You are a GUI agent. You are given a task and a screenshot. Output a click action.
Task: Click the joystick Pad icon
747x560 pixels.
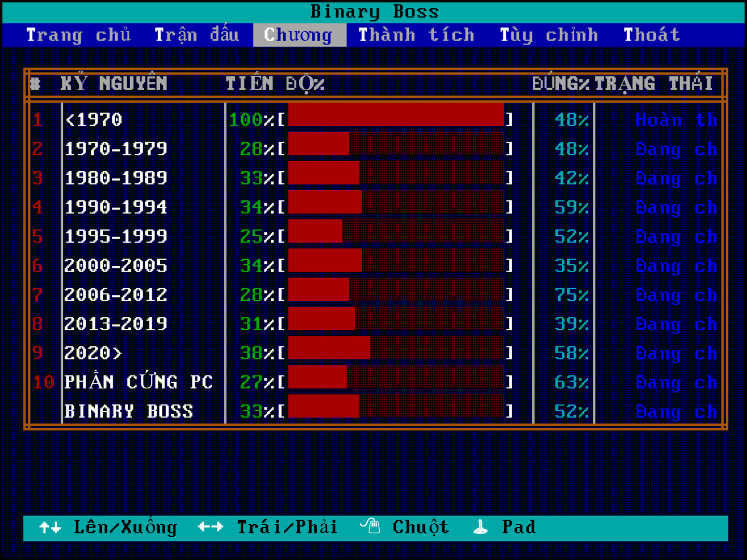[480, 527]
